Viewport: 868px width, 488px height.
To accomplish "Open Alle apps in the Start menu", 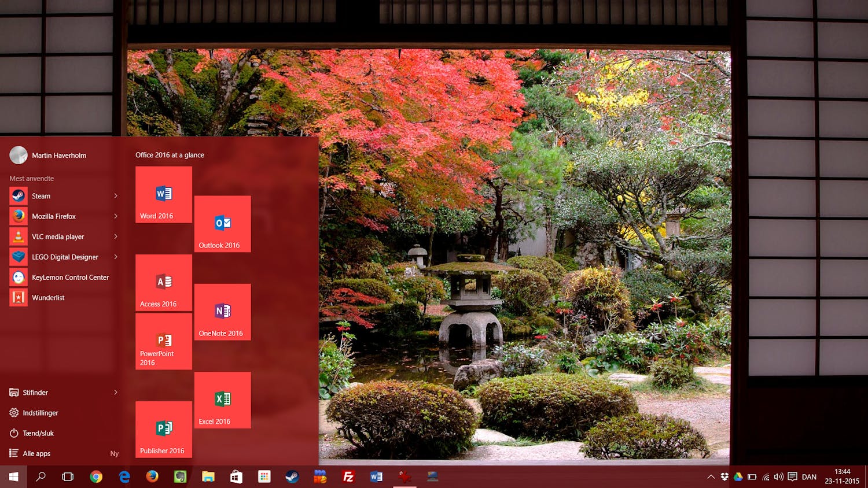I will tap(36, 453).
